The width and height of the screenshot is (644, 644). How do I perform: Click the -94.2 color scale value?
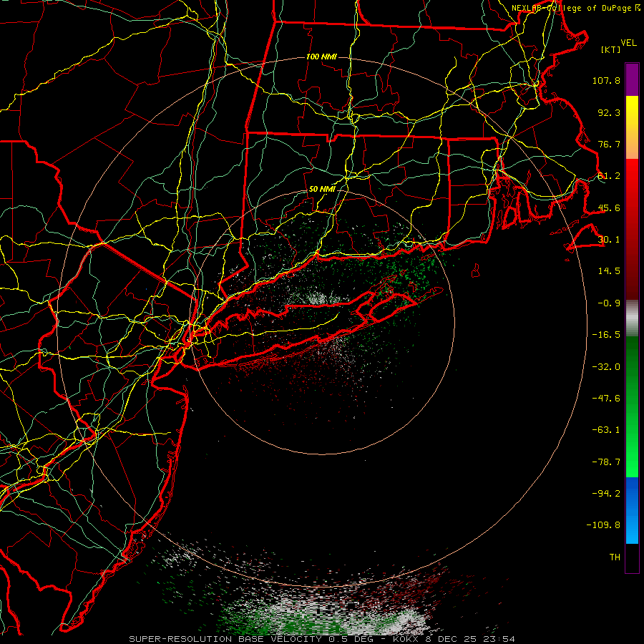tap(606, 493)
